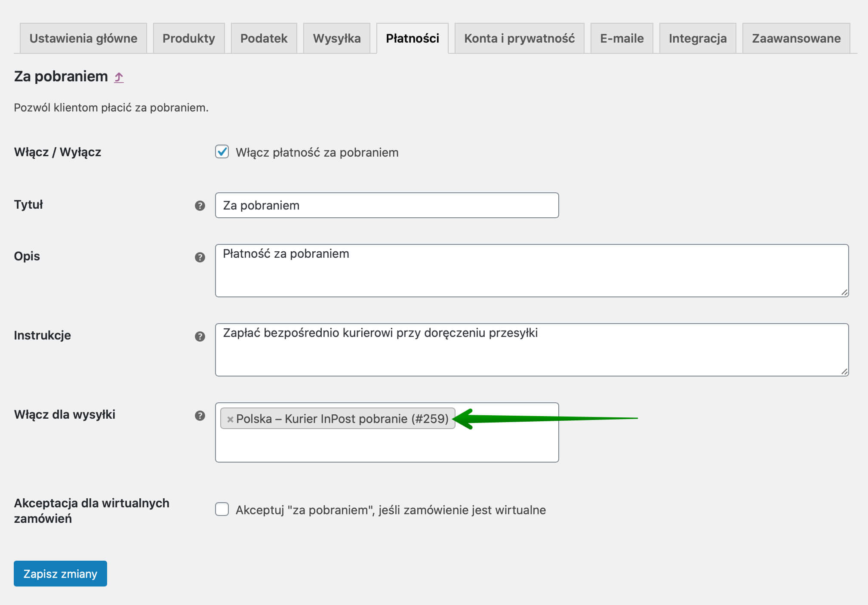The image size is (868, 605).
Task: Toggle the Włącz płatność za pobraniem checkbox
Action: click(222, 152)
